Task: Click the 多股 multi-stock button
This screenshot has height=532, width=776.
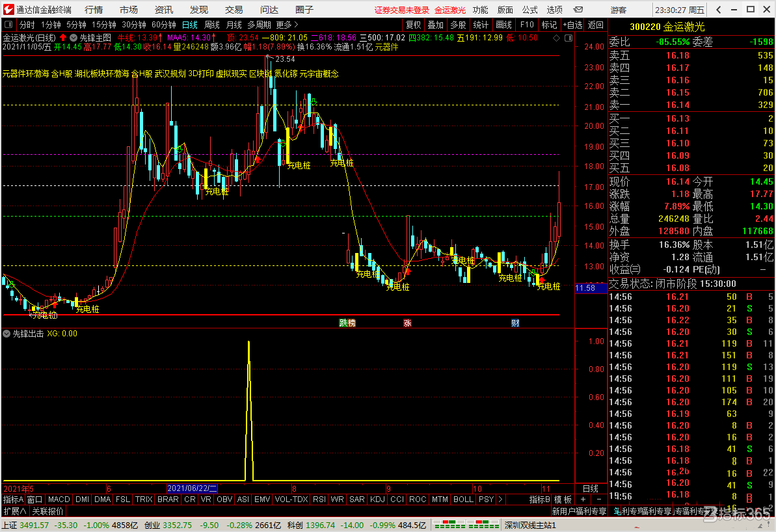Action: coord(459,25)
